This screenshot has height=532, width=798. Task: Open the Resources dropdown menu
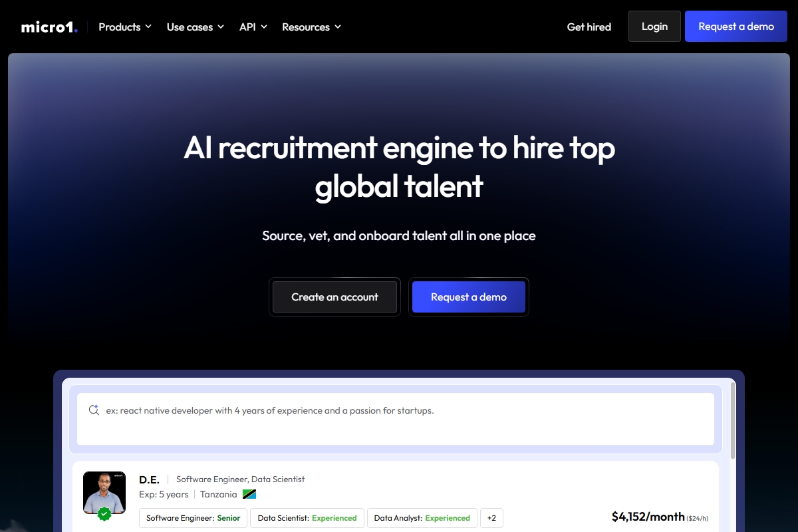coord(311,27)
